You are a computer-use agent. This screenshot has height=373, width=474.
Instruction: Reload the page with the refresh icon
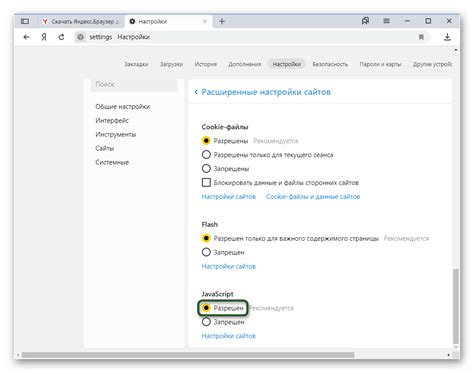[x=61, y=37]
